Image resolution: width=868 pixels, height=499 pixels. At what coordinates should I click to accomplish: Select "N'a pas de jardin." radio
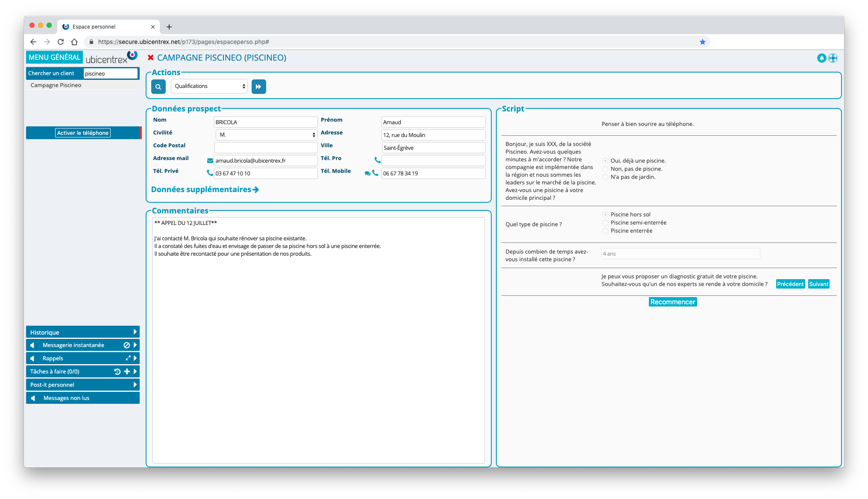pyautogui.click(x=605, y=177)
